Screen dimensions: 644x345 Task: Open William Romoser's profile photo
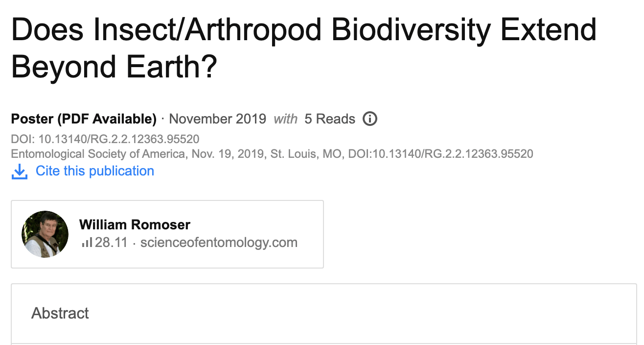tap(45, 234)
